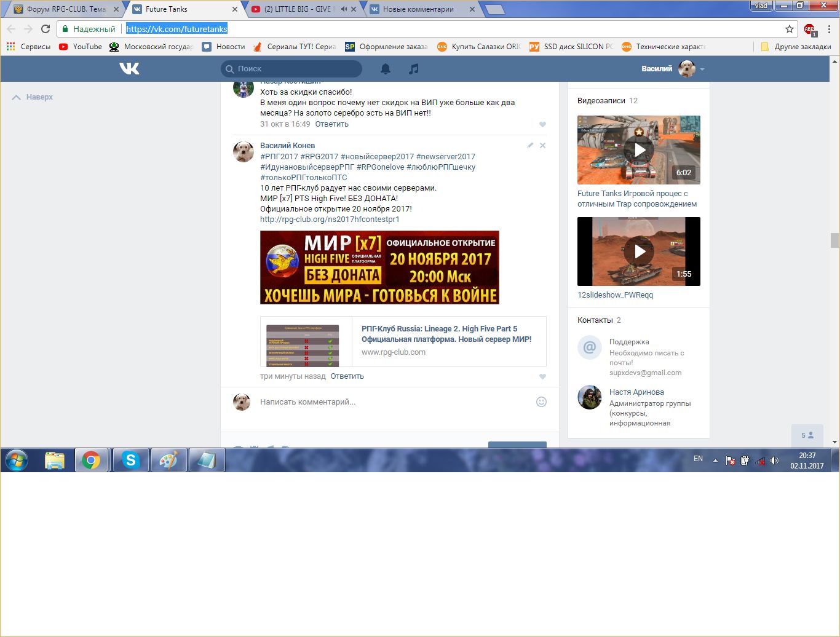Expand the Василий profile dropdown menu
840x637 pixels.
[702, 69]
